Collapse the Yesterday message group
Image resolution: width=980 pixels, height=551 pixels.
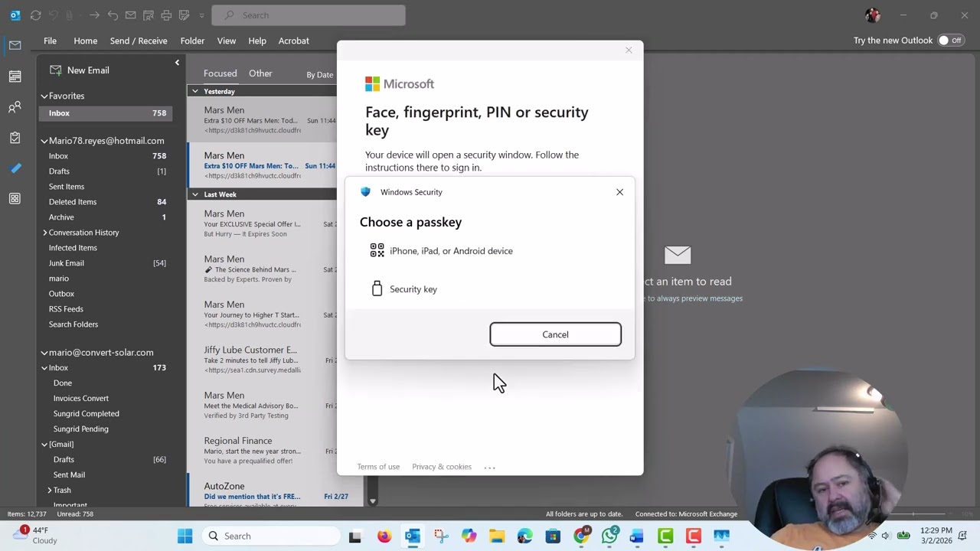coord(195,92)
